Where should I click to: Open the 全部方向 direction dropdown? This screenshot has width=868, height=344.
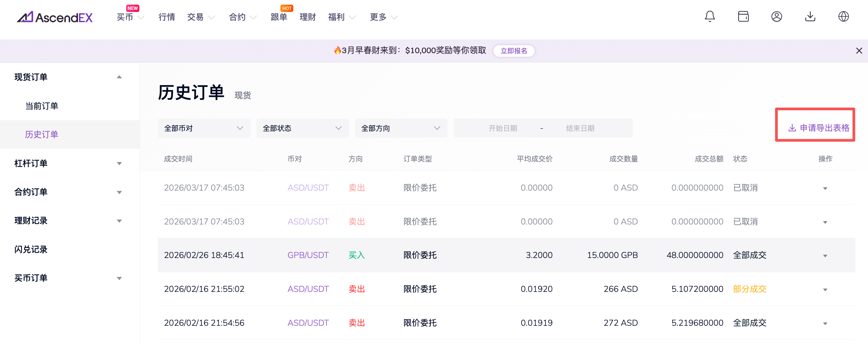click(400, 128)
